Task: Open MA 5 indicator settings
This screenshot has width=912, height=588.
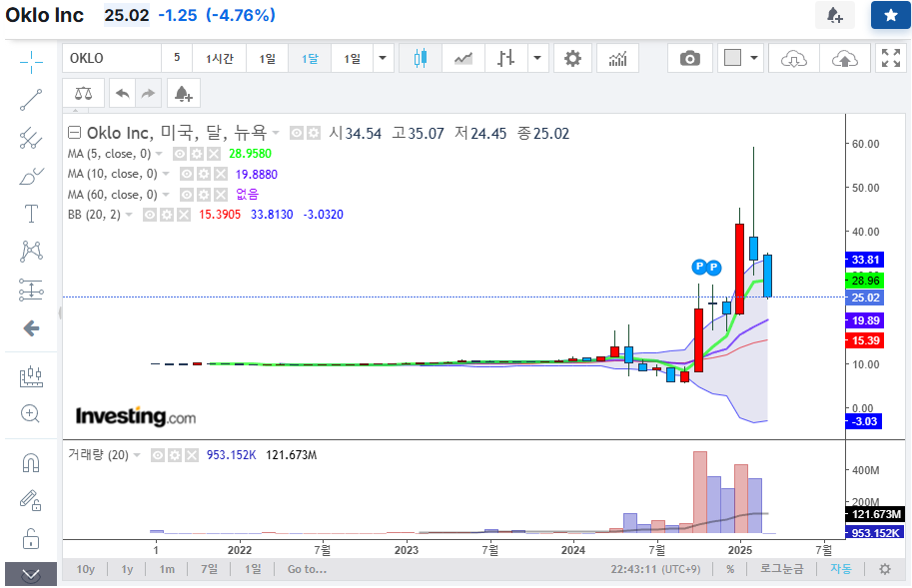Action: (x=197, y=154)
